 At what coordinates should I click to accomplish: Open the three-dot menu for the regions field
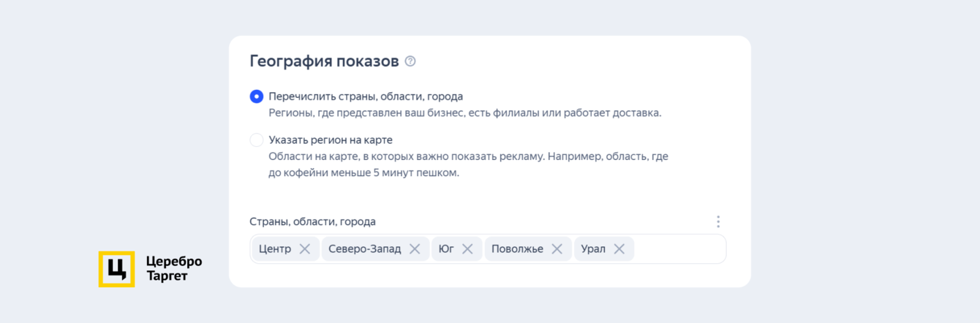pos(718,221)
